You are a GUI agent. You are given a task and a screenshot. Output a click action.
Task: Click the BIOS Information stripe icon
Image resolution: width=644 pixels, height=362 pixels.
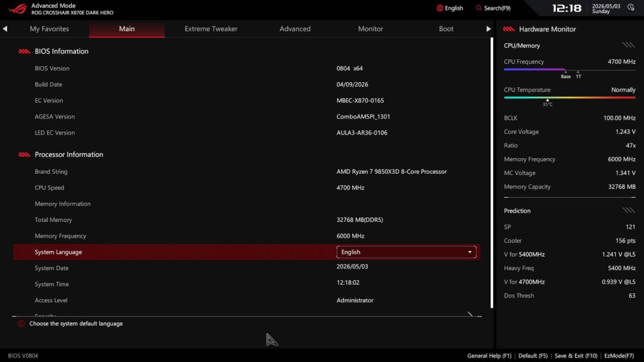24,51
